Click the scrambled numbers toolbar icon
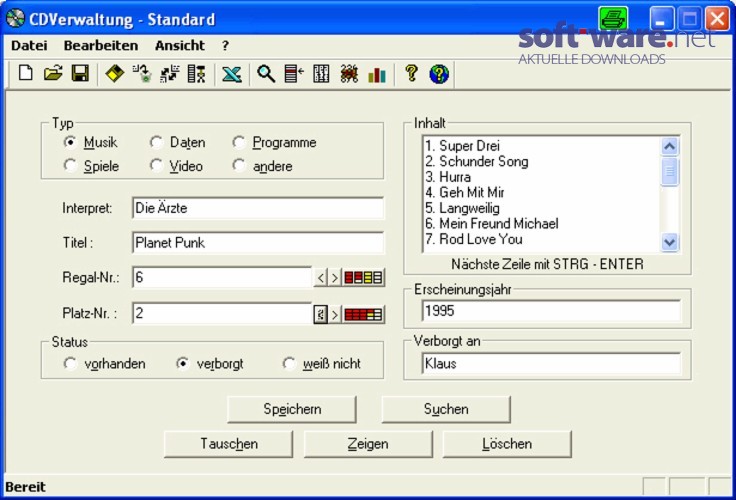 click(x=349, y=74)
